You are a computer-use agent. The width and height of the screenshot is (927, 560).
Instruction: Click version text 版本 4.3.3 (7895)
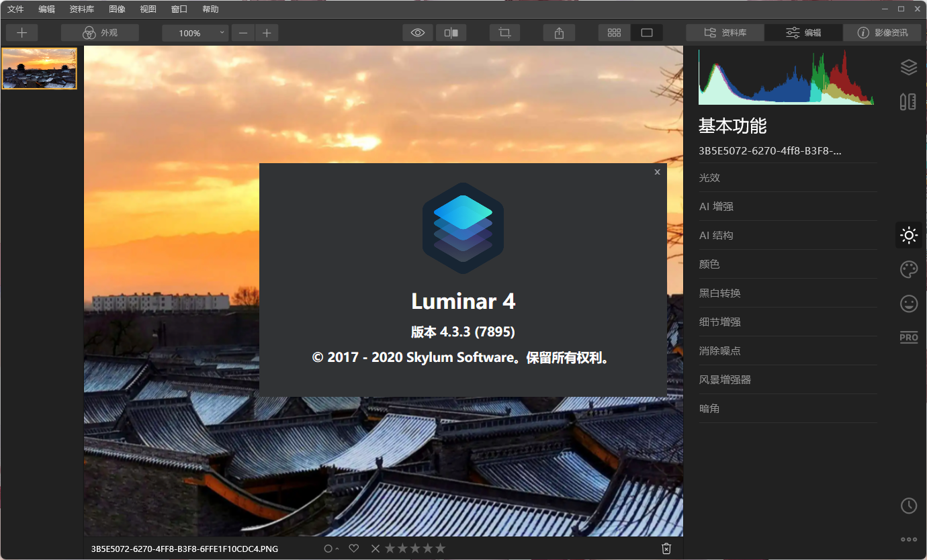coord(463,332)
